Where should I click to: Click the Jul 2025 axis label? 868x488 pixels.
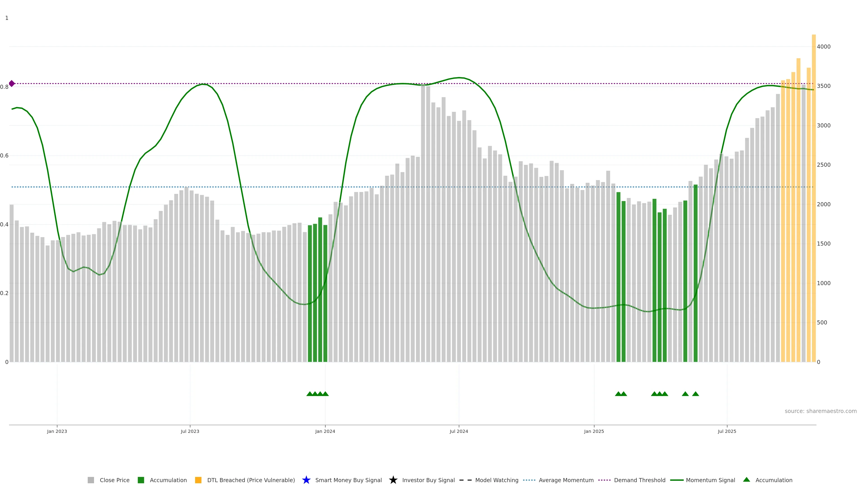pos(727,432)
